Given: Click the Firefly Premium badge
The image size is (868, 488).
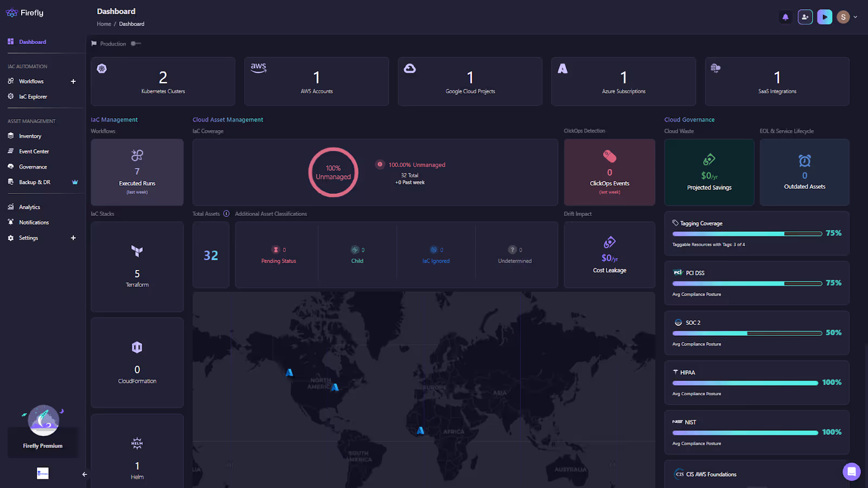Looking at the screenshot, I should (x=43, y=431).
